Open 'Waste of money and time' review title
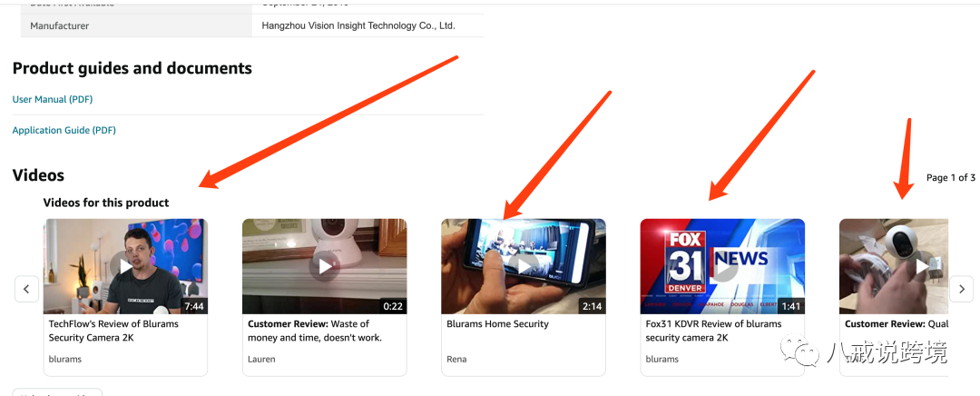Image resolution: width=980 pixels, height=396 pixels. coord(315,331)
